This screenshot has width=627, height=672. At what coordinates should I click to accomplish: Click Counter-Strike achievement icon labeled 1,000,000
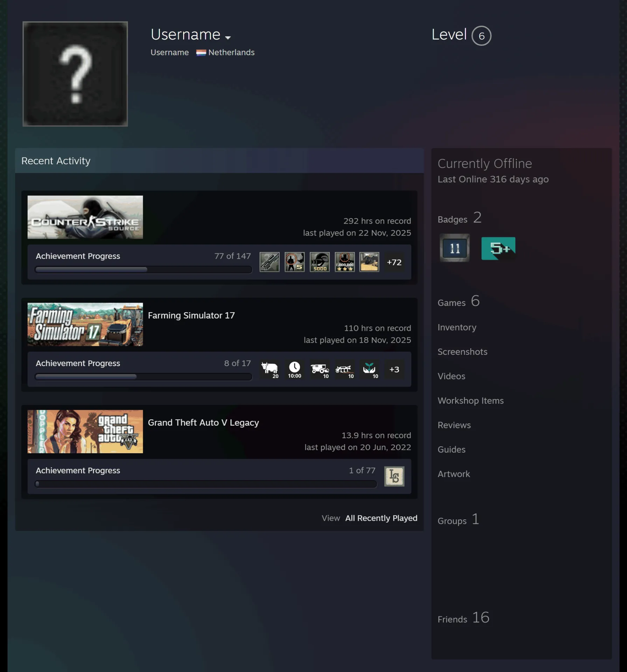tap(345, 262)
